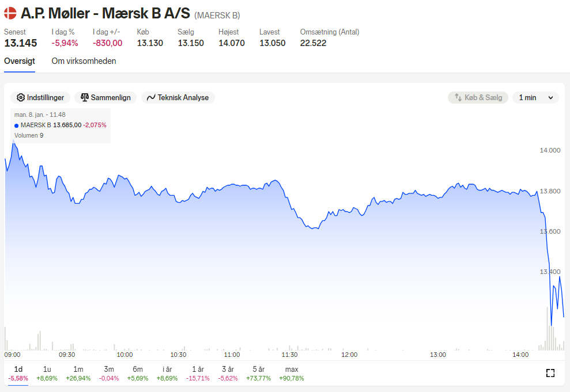Switch to the Oversigt tab
The image size is (570, 392).
click(20, 61)
